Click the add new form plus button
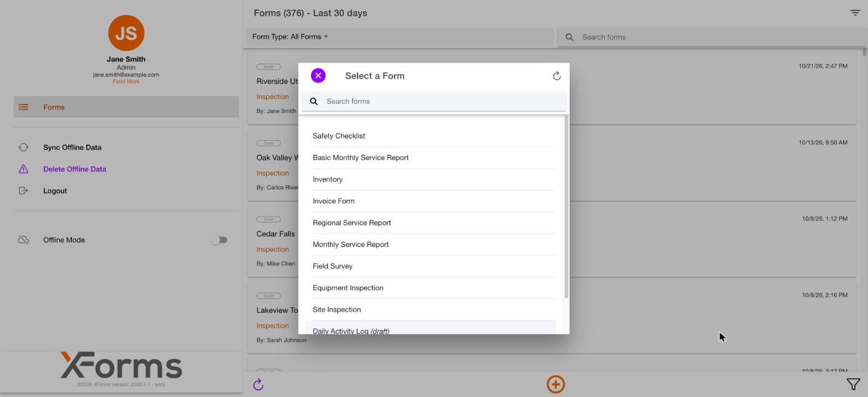The image size is (868, 397). pos(556,384)
